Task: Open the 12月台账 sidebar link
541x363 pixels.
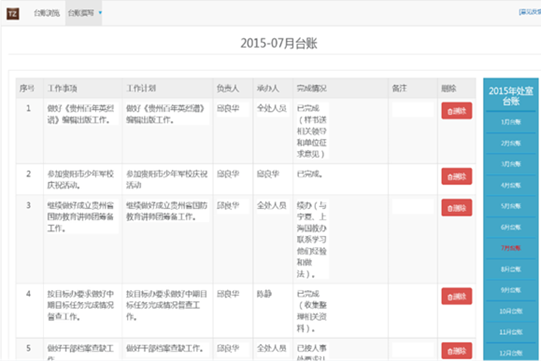Action: point(511,353)
